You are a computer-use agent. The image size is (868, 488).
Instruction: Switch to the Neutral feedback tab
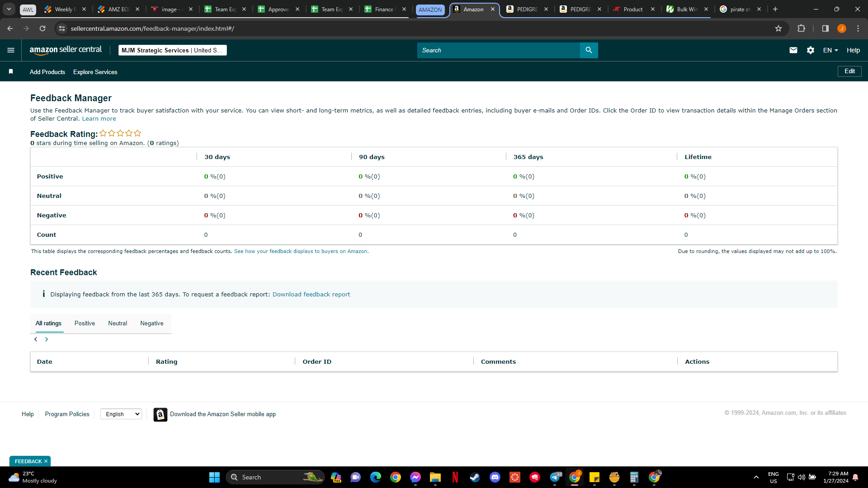click(118, 324)
